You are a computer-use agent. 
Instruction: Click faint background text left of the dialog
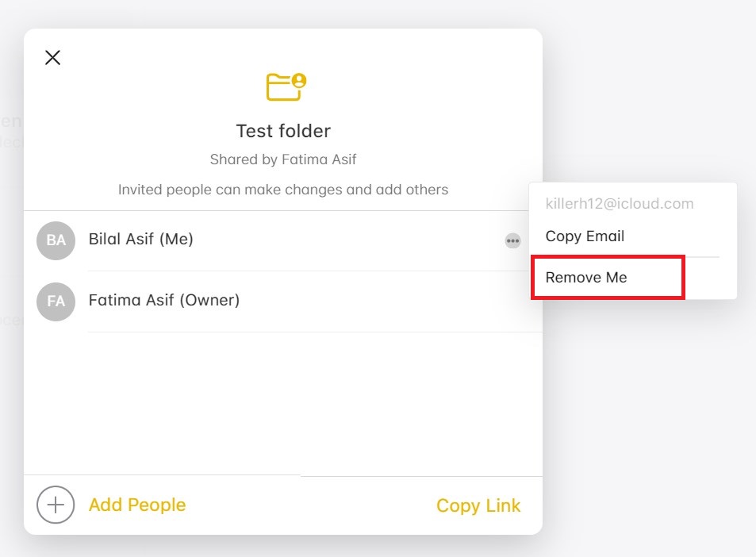pyautogui.click(x=11, y=122)
